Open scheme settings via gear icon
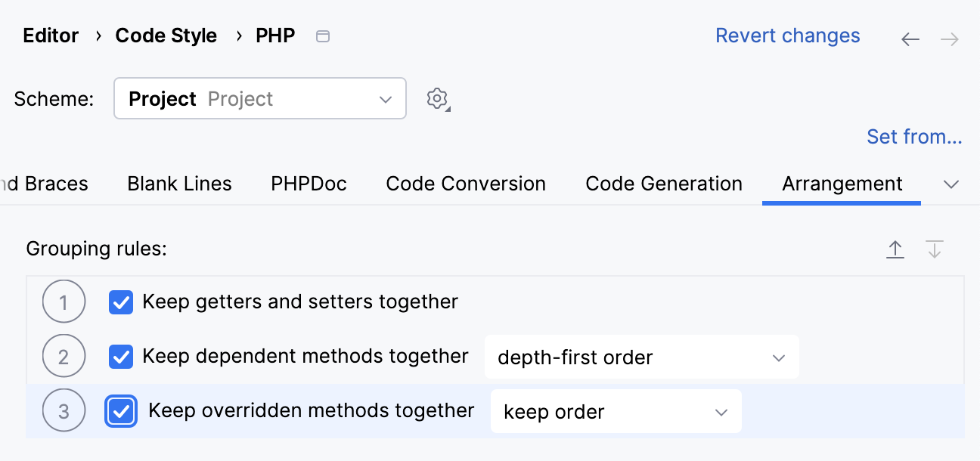The image size is (980, 461). 437,98
